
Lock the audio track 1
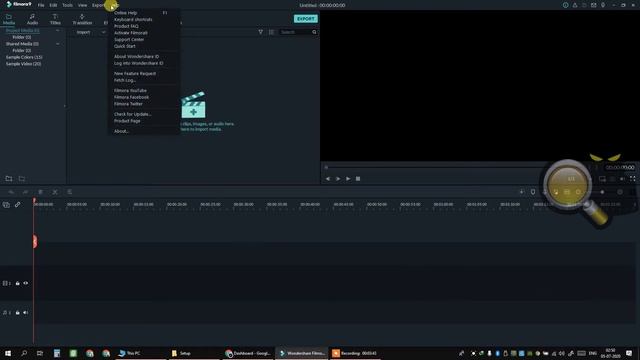[x=18, y=313]
